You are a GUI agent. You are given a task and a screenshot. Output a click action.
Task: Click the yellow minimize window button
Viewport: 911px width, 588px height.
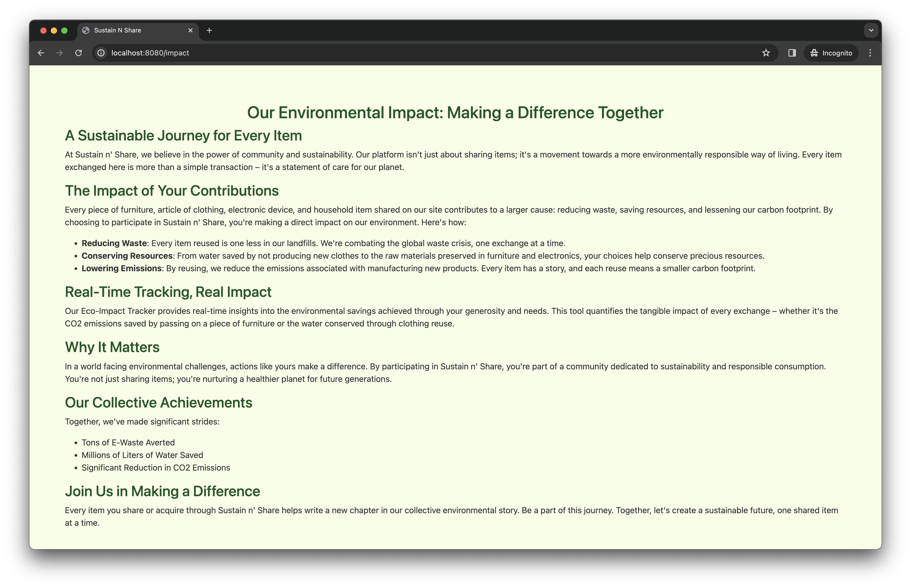[x=54, y=31]
